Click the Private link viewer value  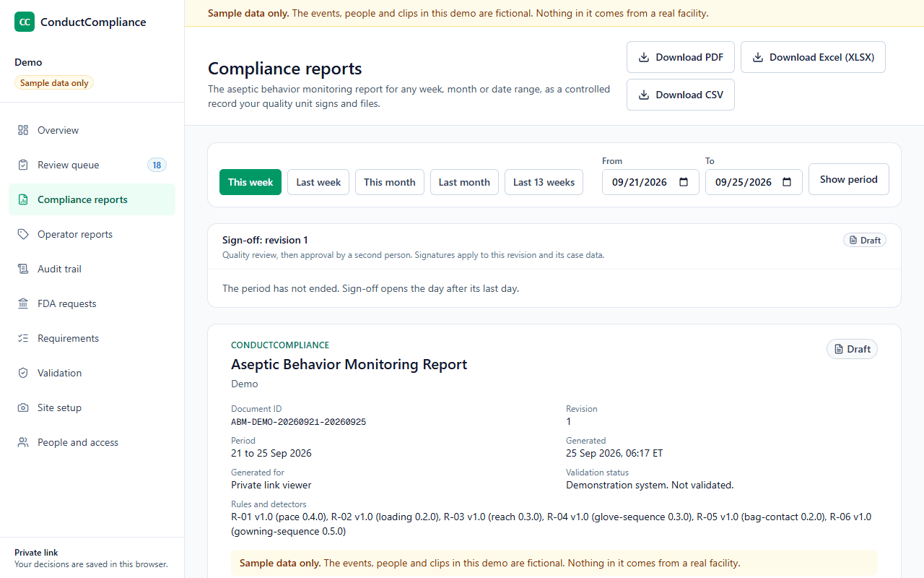point(271,486)
